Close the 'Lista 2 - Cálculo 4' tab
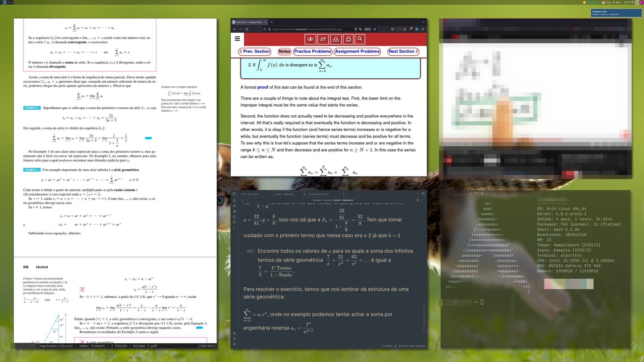This screenshot has width=644, height=362. click(x=304, y=194)
